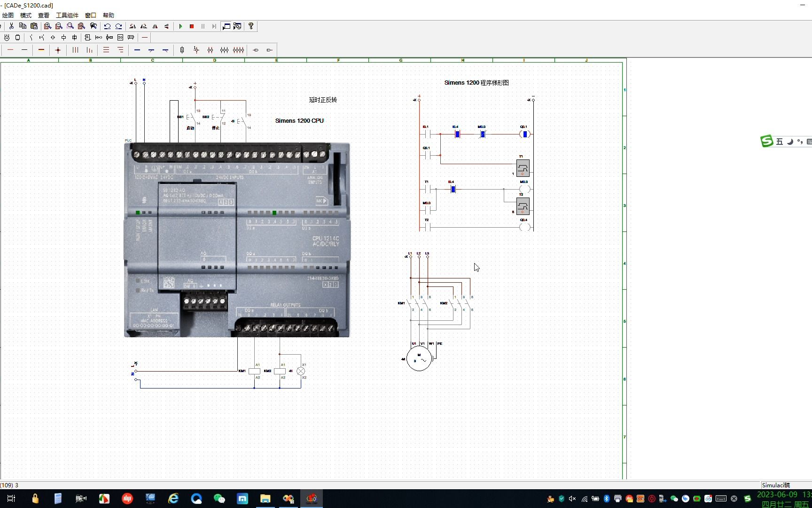Click the H indicator lamp symbol
Viewport: 812px width, 508px height.
[x=301, y=371]
